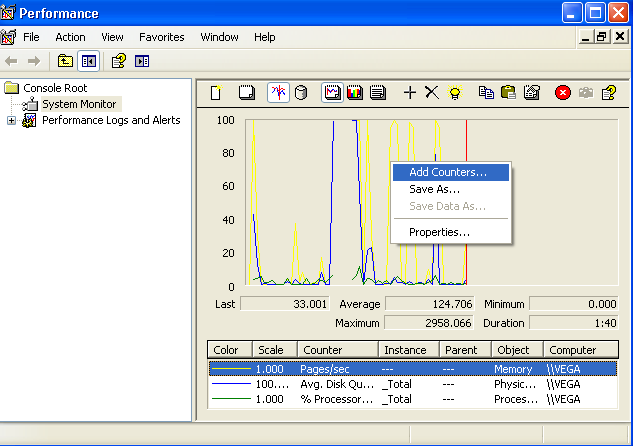Open the Favorites menu
Screen dimensions: 633x446
pos(161,37)
